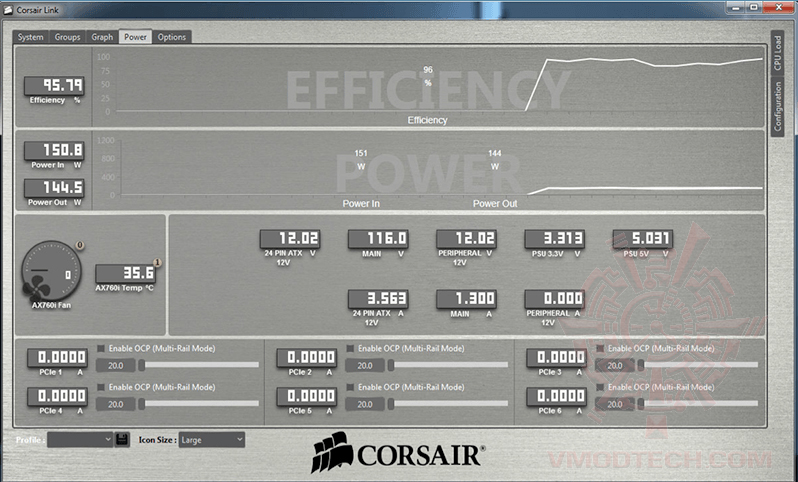Image resolution: width=798 pixels, height=482 pixels.
Task: Click the Corsair Link title bar icon
Action: [x=8, y=10]
